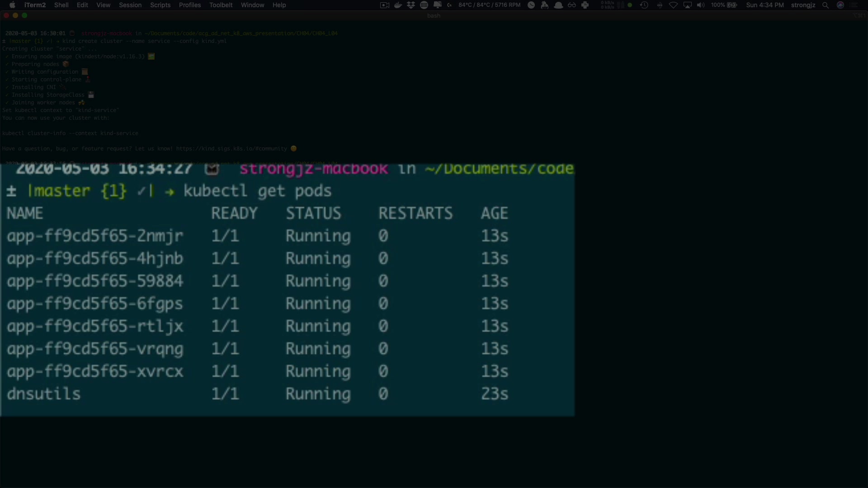Click the temperature and fan RPM readout
Screen dimensions: 868x488
coord(489,5)
